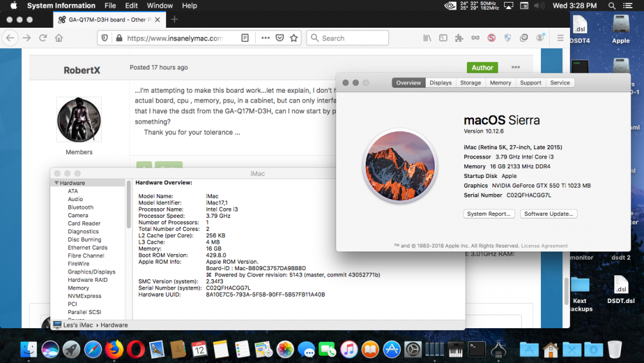The height and width of the screenshot is (363, 644).
Task: Switch to Service tab
Action: [x=560, y=83]
